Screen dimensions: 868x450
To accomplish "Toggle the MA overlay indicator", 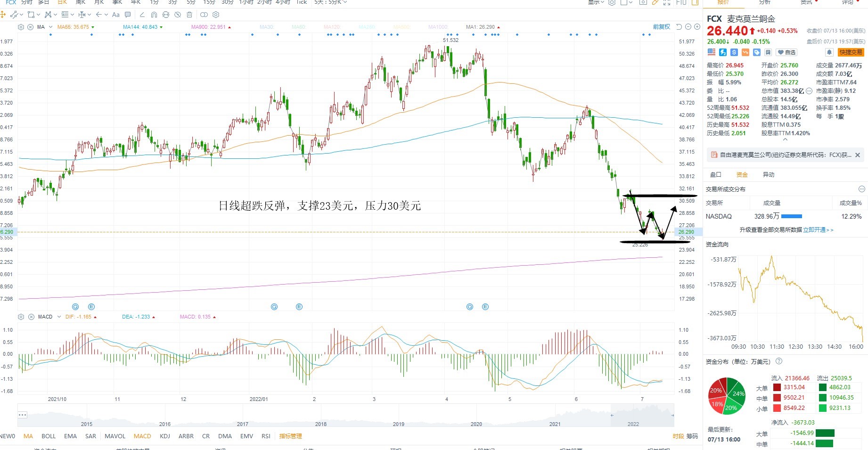I will [x=28, y=436].
